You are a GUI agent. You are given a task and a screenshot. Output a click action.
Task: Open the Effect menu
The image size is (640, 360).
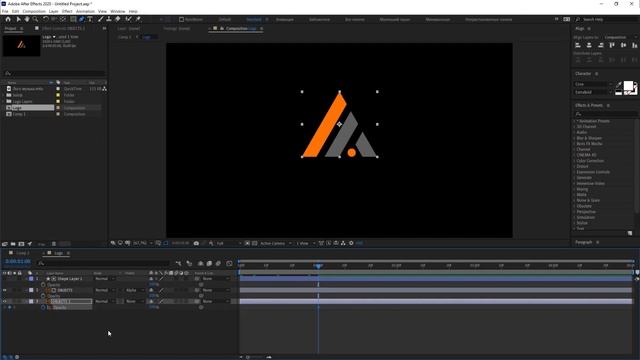[x=67, y=11]
